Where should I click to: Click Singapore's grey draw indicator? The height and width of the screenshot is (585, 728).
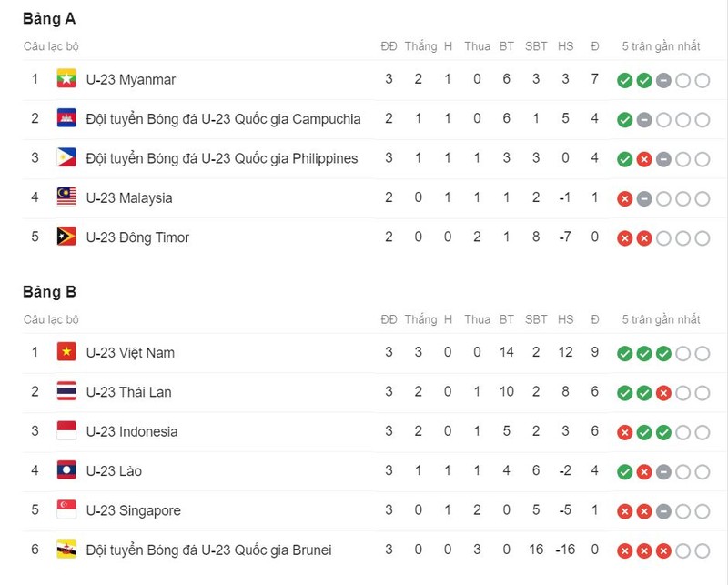(x=663, y=512)
